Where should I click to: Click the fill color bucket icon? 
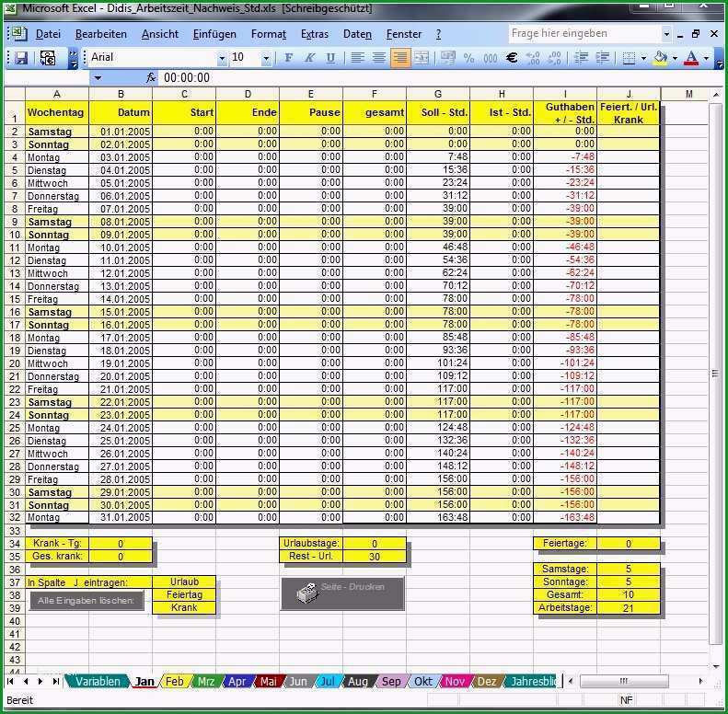click(x=660, y=58)
